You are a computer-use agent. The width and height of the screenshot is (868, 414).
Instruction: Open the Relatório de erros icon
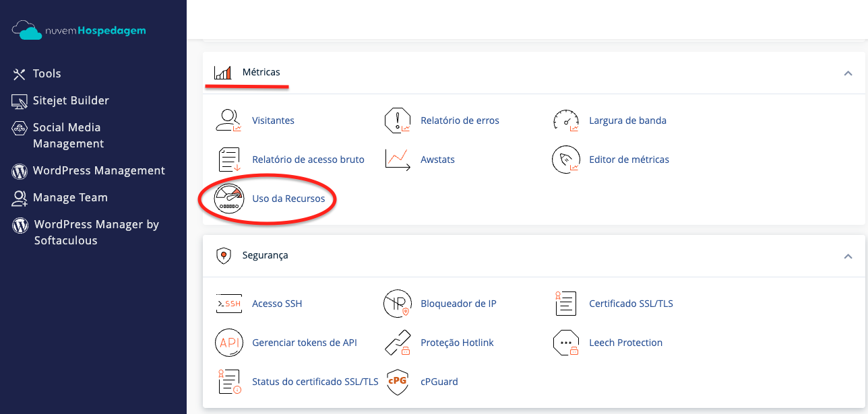(397, 120)
